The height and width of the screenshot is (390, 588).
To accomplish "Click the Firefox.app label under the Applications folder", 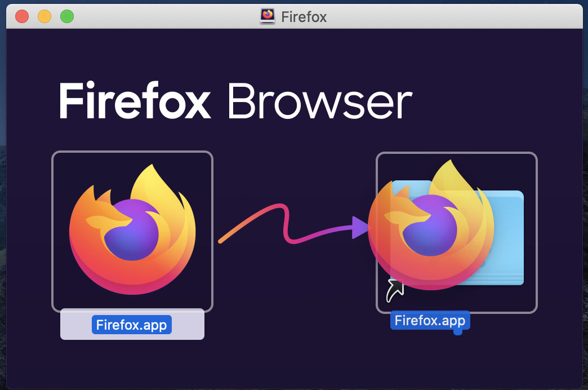I will click(430, 321).
